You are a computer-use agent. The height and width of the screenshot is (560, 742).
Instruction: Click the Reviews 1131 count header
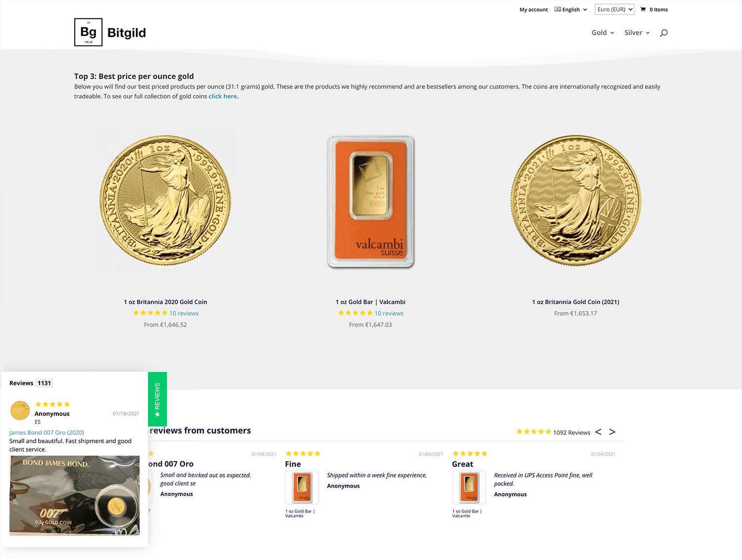(x=30, y=383)
